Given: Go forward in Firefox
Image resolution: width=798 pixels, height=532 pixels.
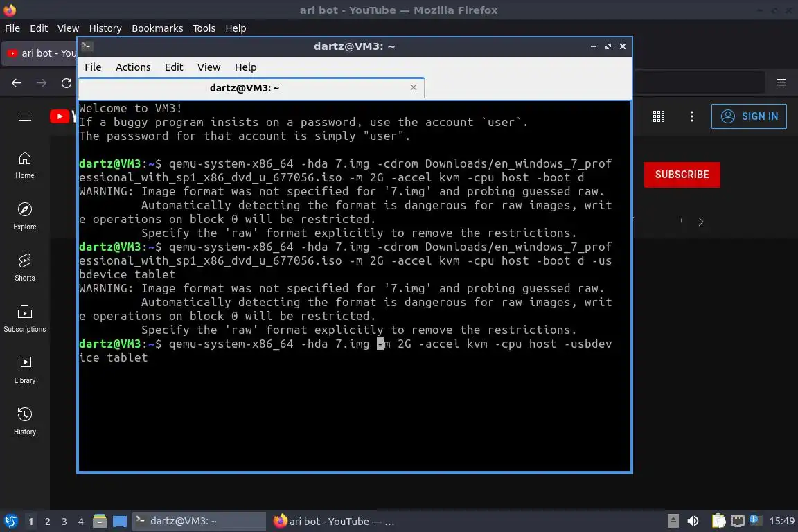Looking at the screenshot, I should pyautogui.click(x=42, y=82).
